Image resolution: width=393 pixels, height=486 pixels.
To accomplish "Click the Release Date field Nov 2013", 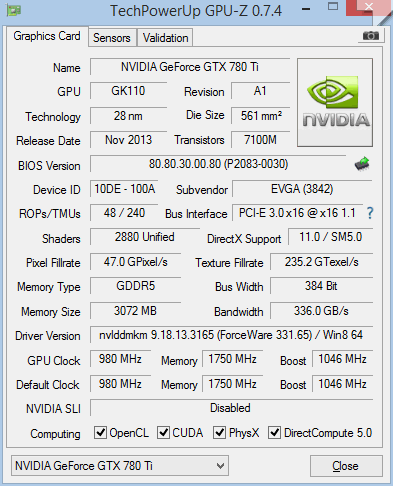I will (128, 140).
